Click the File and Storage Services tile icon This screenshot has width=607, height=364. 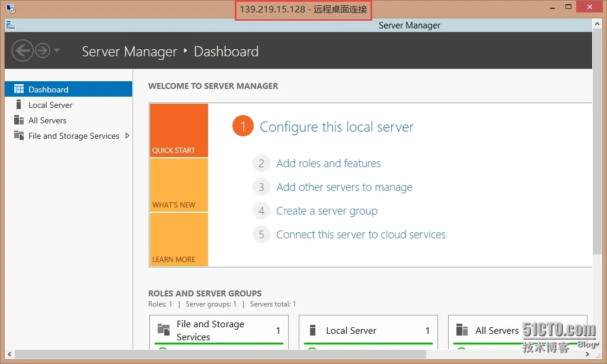[164, 330]
